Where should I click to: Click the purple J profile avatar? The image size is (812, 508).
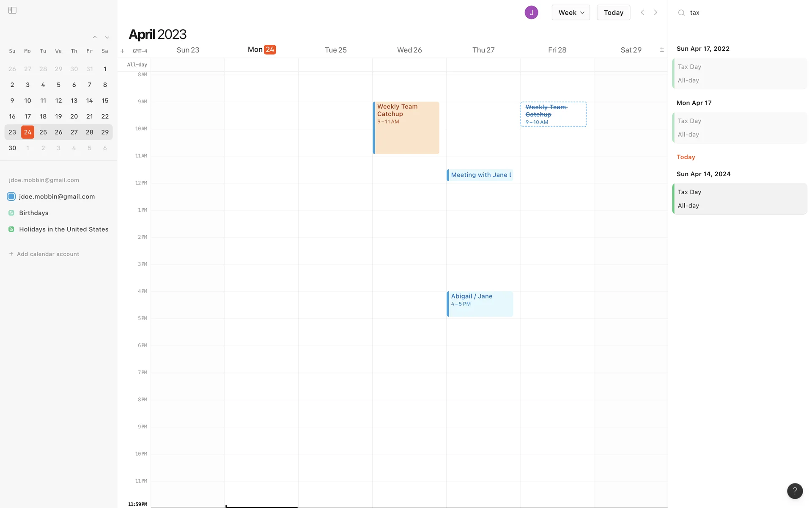531,12
